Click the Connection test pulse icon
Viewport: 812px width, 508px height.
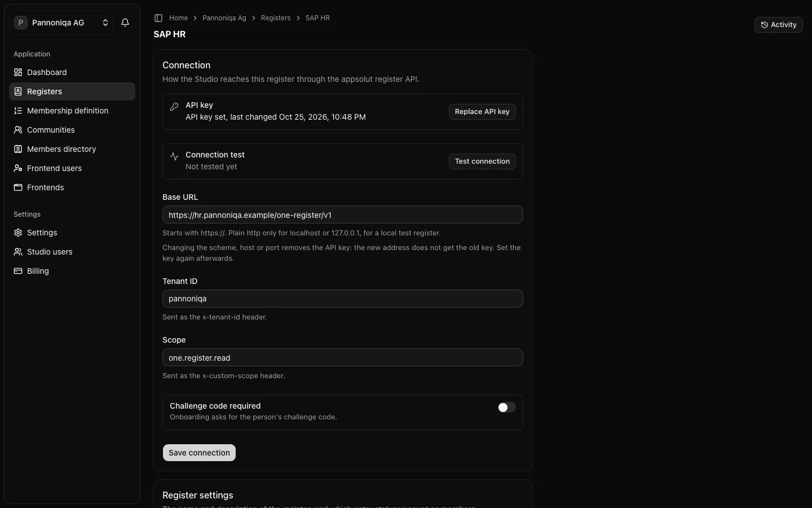(x=174, y=156)
